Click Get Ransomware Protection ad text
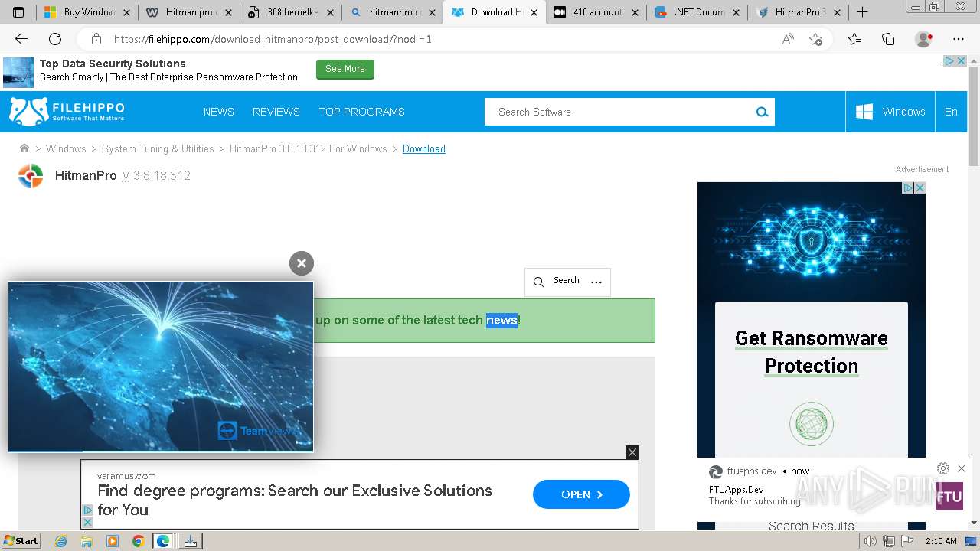Image resolution: width=980 pixels, height=551 pixels. coord(812,352)
